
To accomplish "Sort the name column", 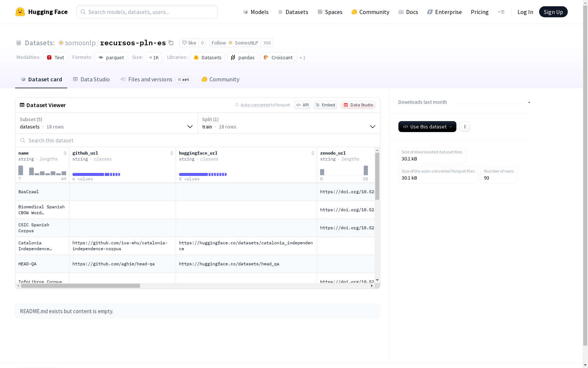I will 65,153.
